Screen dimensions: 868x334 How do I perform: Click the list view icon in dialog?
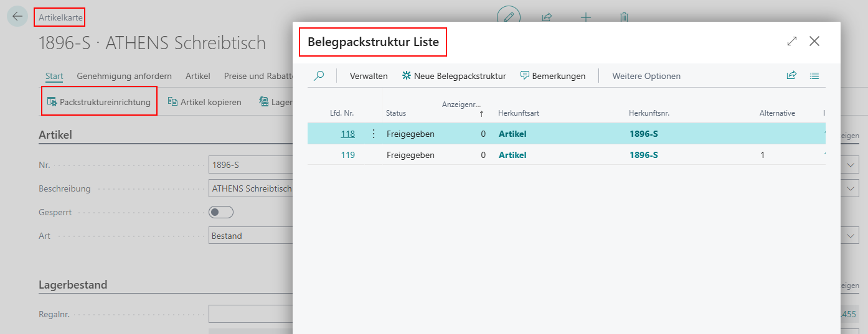click(x=814, y=76)
